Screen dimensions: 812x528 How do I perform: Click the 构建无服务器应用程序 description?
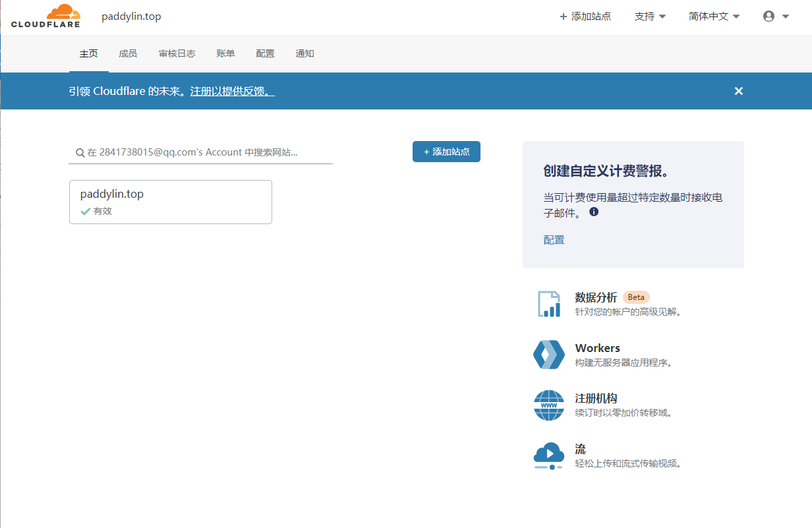pyautogui.click(x=623, y=363)
